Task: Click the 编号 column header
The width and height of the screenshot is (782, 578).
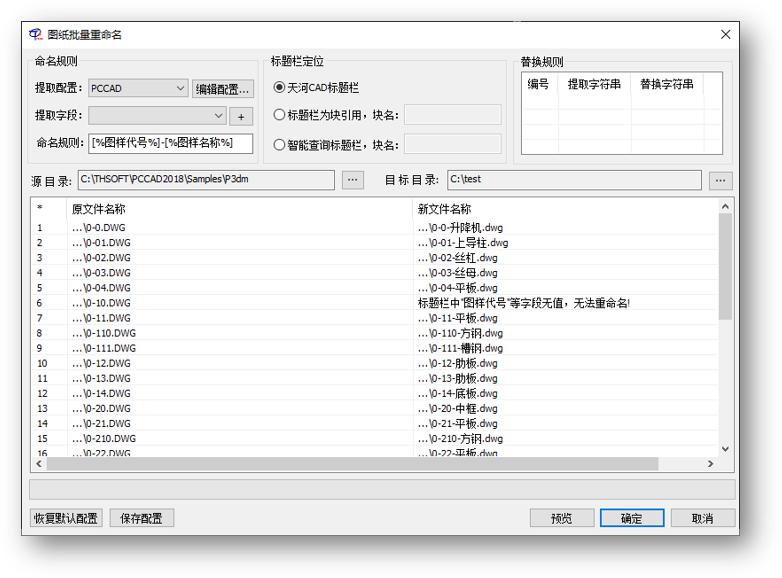Action: click(x=540, y=84)
